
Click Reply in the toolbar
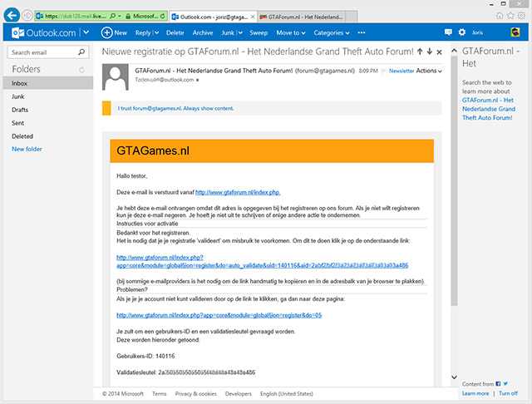point(143,32)
